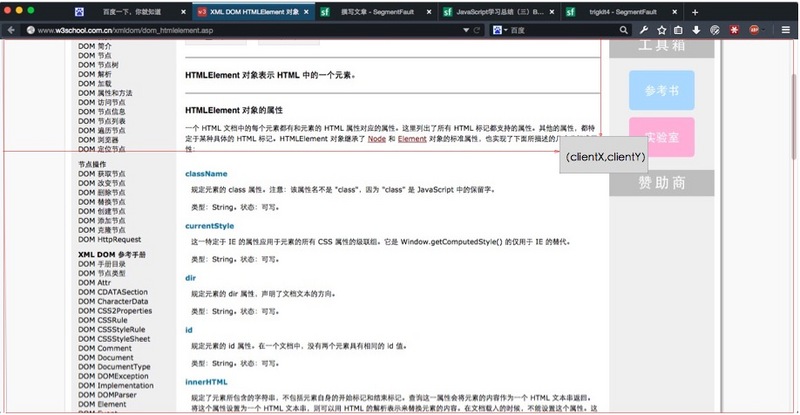Open sidebar link DOM 访问节点
800x415 pixels.
(x=102, y=102)
